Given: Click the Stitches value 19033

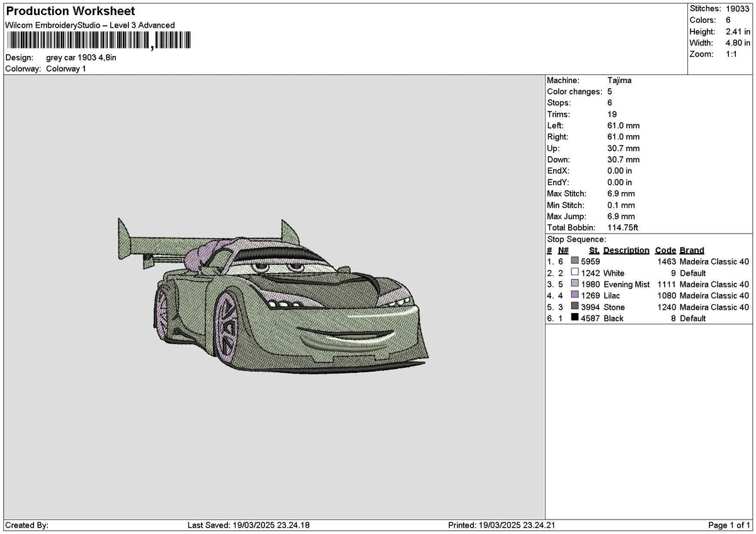Looking at the screenshot, I should [737, 9].
